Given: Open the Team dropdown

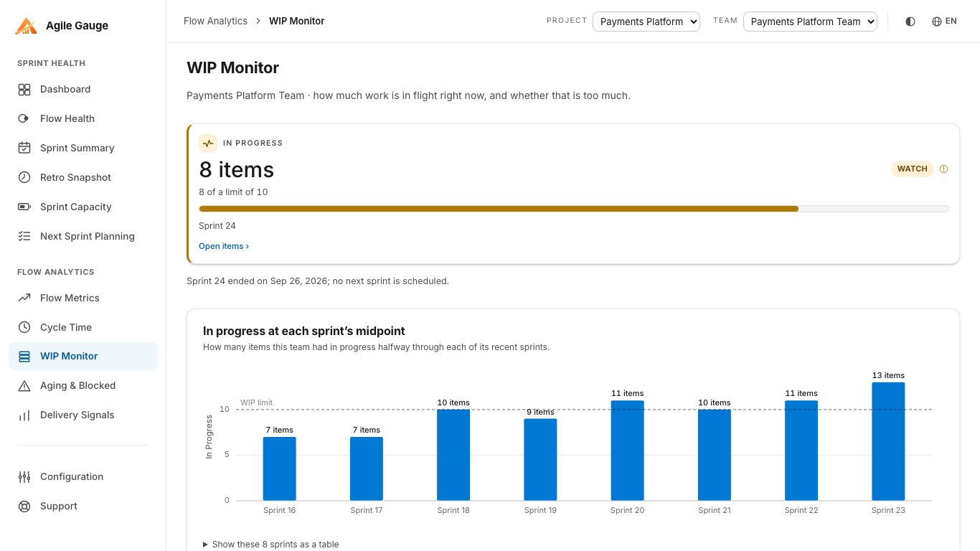Looking at the screenshot, I should click(x=810, y=22).
